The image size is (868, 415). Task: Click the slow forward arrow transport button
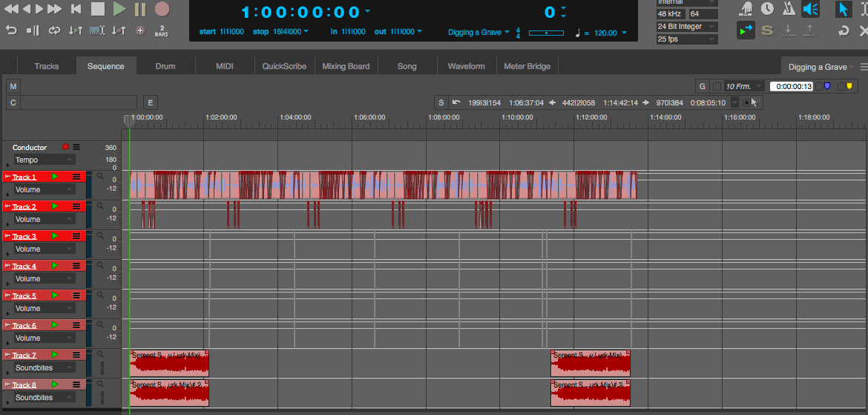coord(39,9)
